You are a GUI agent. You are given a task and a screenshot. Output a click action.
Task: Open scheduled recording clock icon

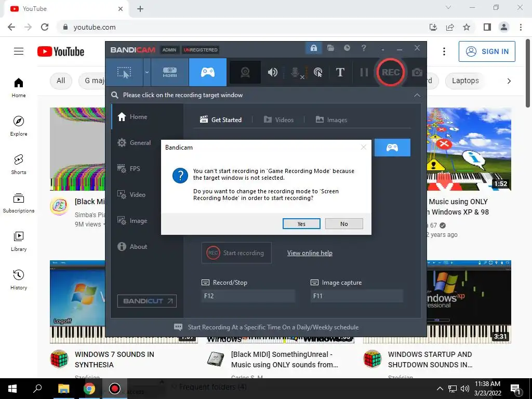pos(347,48)
